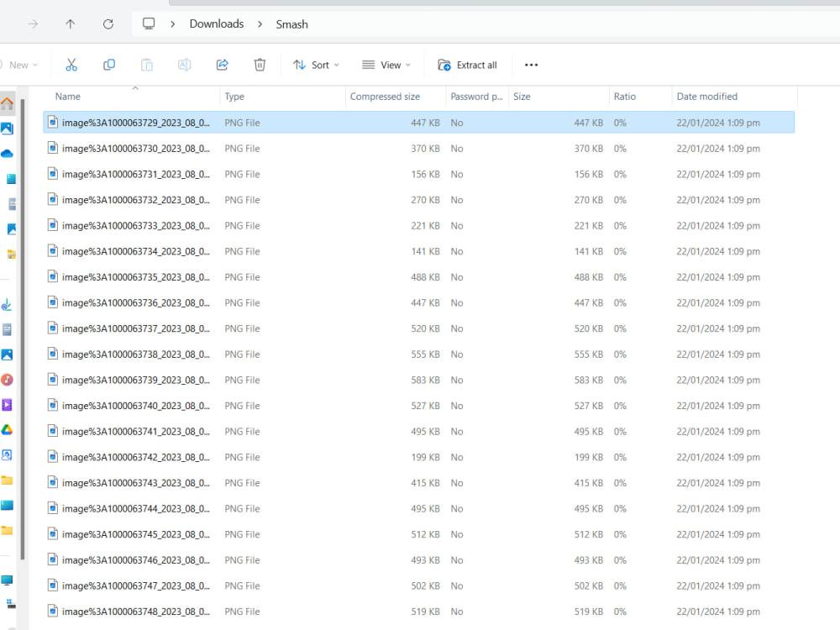The height and width of the screenshot is (630, 840).
Task: Select file image%3A1000063747_2023_08_0...
Action: tap(418, 585)
